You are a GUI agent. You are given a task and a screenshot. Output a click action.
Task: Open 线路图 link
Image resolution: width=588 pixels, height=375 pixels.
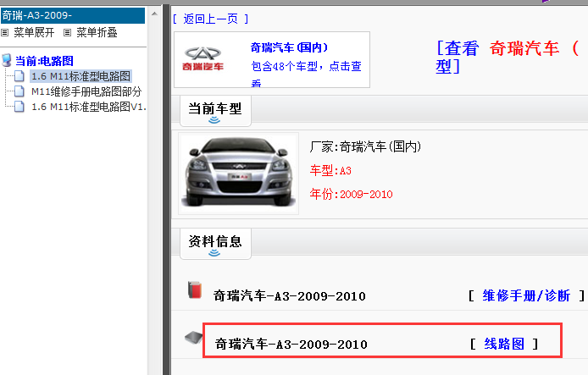tap(504, 343)
